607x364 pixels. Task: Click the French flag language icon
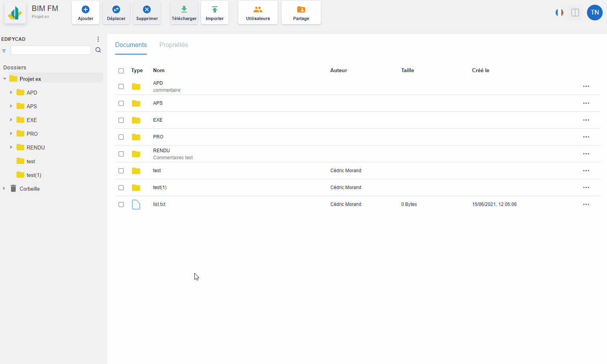point(559,13)
